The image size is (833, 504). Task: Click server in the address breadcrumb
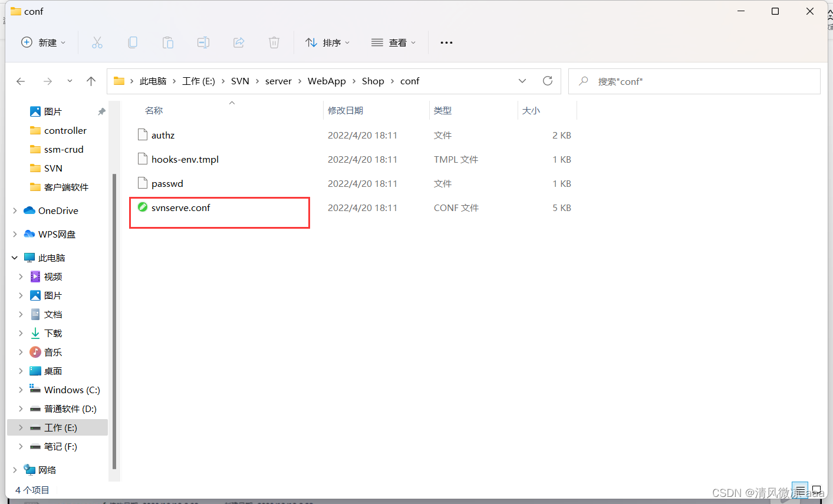[x=278, y=81]
